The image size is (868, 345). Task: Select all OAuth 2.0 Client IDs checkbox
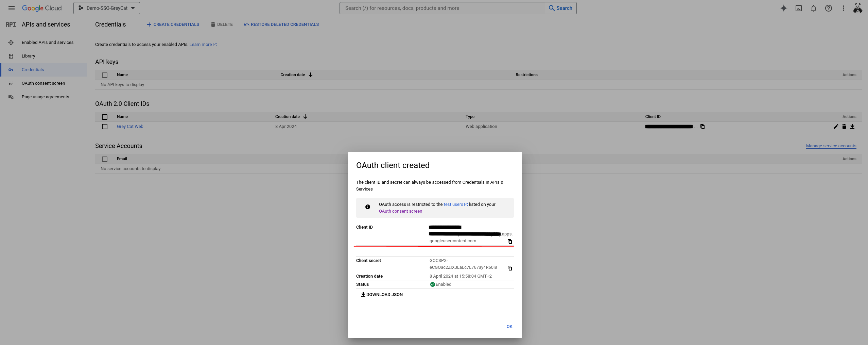point(105,117)
